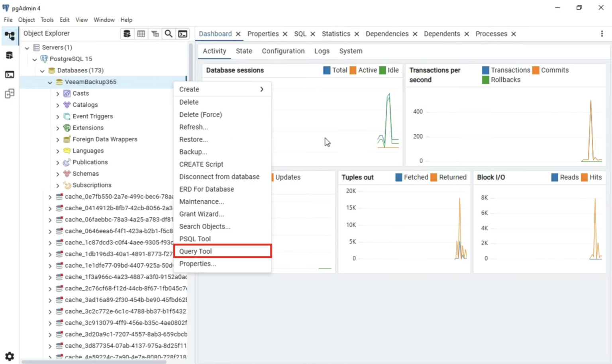Open the Tools menu in menu bar
Screen dimensions: 612x364
point(47,20)
